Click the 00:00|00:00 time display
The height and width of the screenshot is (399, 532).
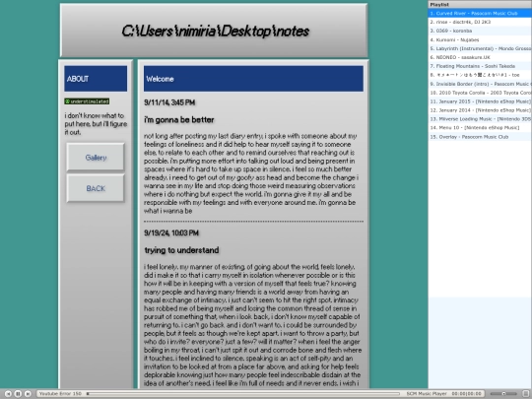pos(467,393)
